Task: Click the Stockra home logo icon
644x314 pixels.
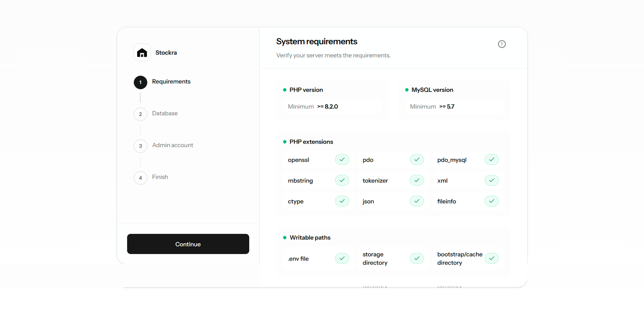Action: (142, 53)
